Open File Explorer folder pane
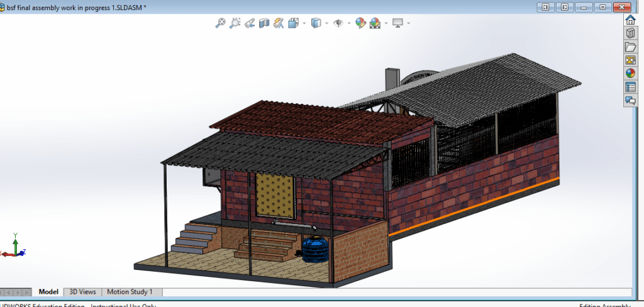 pyautogui.click(x=630, y=47)
